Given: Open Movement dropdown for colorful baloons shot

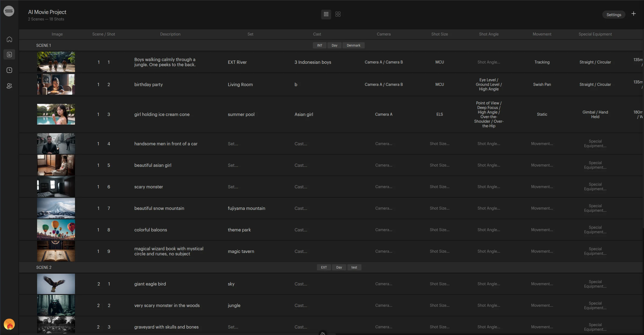Looking at the screenshot, I should pyautogui.click(x=542, y=230).
